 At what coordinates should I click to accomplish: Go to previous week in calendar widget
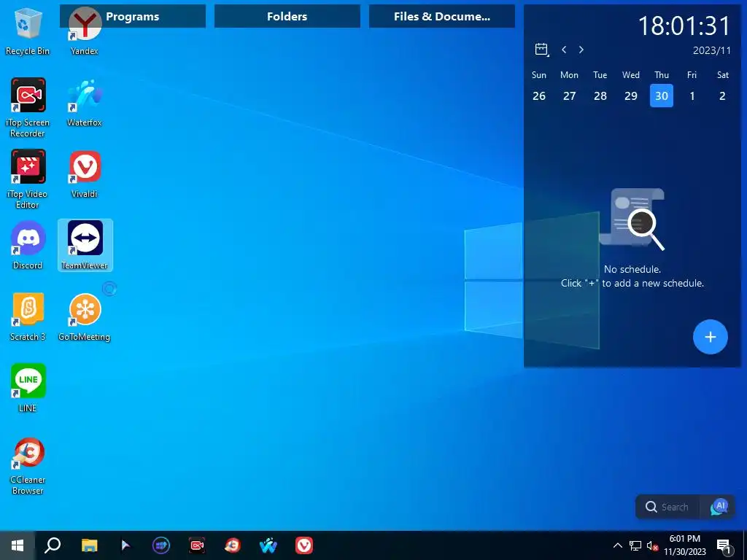point(564,50)
